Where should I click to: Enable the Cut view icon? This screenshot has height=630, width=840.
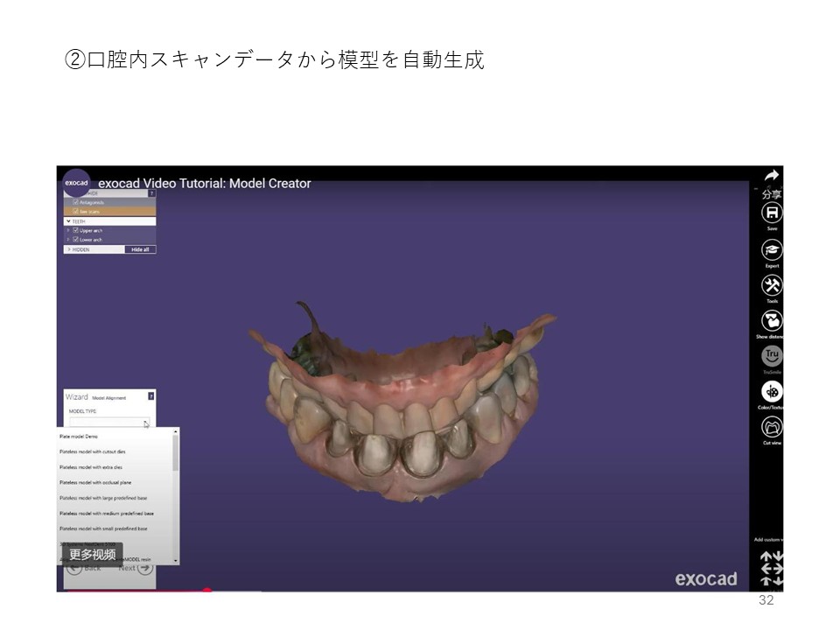[771, 428]
